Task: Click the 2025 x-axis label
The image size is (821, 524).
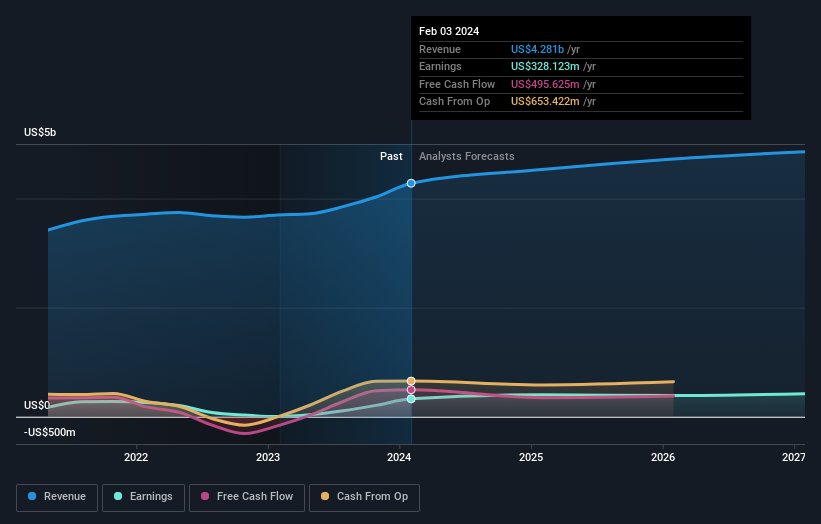Action: tap(531, 458)
